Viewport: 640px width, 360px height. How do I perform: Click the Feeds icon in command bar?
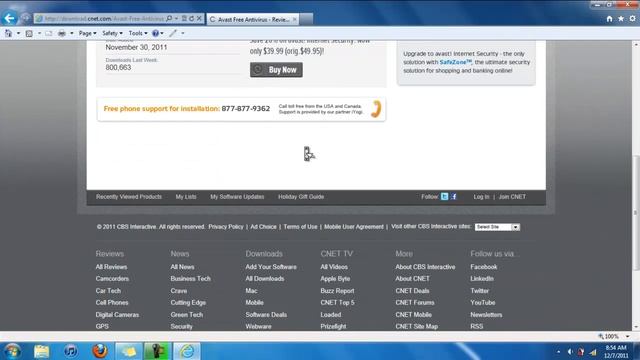pos(29,33)
